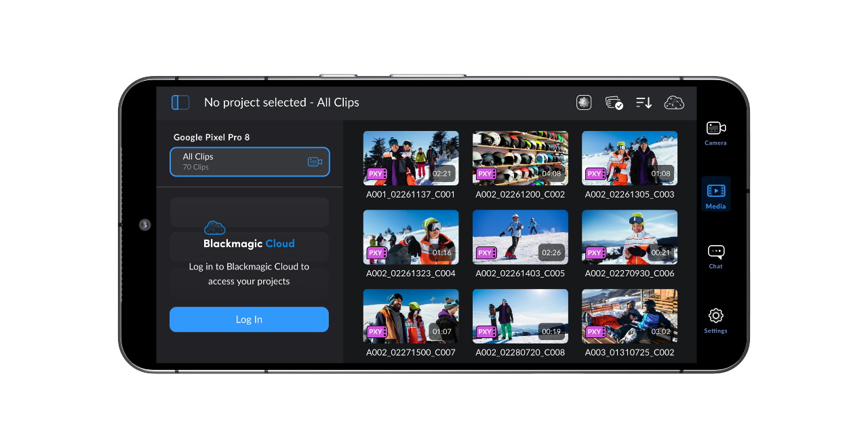Image resolution: width=868 pixels, height=448 pixels.
Task: Open Settings from the sidebar
Action: (715, 319)
